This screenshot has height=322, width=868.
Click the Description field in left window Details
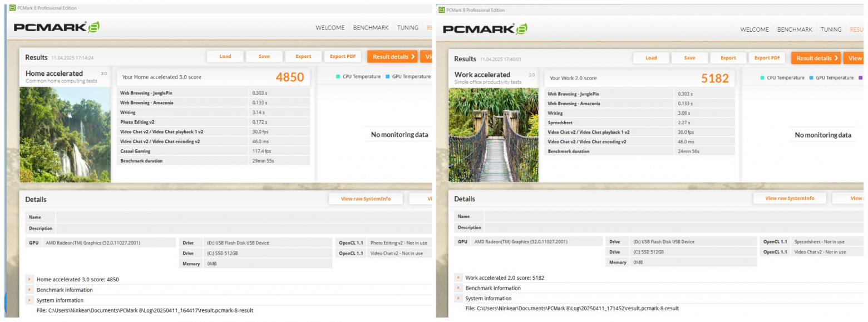(244, 228)
